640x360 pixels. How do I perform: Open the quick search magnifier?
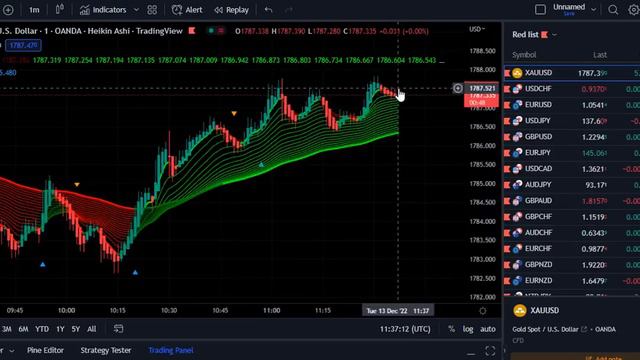[613, 10]
